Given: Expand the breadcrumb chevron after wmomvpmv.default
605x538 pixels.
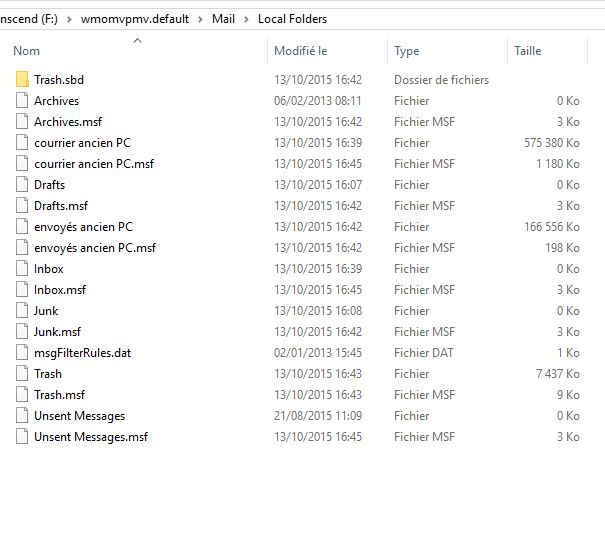Looking at the screenshot, I should tap(200, 19).
